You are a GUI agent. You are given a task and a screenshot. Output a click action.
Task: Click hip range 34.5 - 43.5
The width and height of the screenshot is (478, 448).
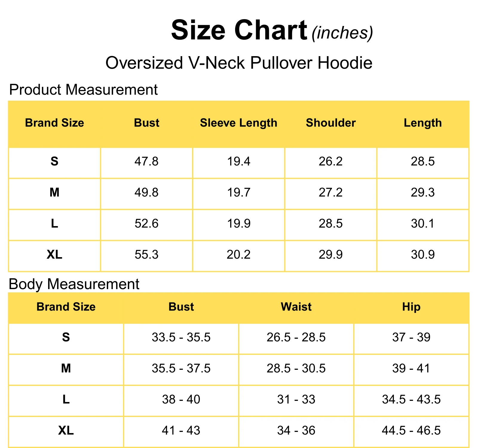coord(411,399)
